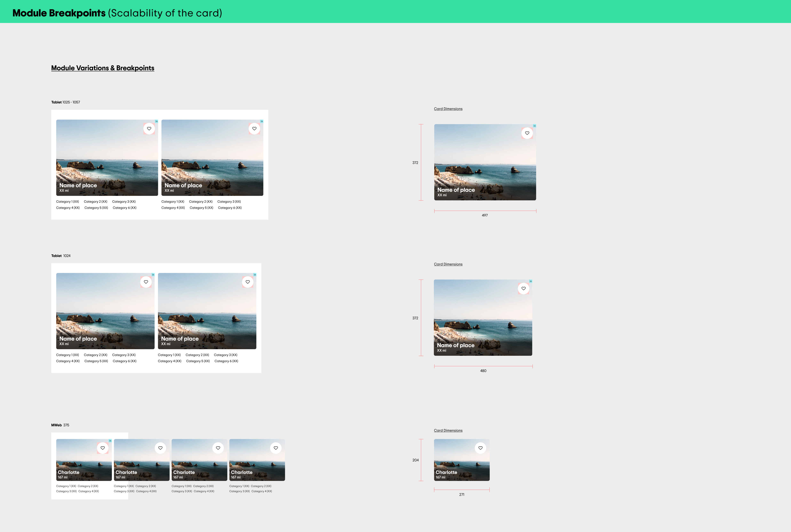Click heart on second Charlotte card in MWeb row
The width and height of the screenshot is (791, 532).
(x=160, y=448)
